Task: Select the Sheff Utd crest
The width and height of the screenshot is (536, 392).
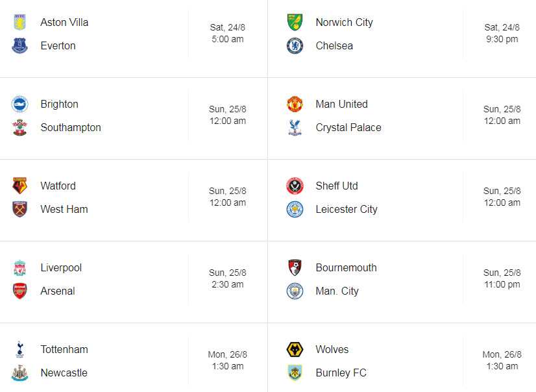Action: [x=294, y=186]
